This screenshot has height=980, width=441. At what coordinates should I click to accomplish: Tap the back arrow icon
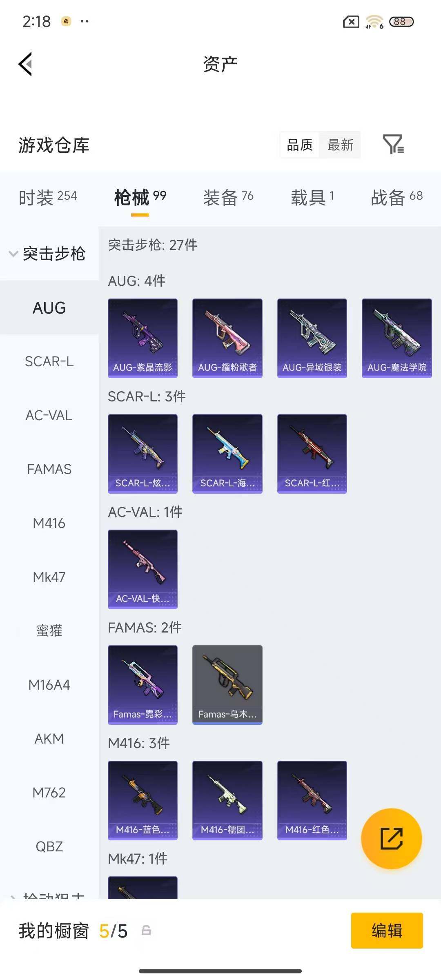tap(25, 64)
